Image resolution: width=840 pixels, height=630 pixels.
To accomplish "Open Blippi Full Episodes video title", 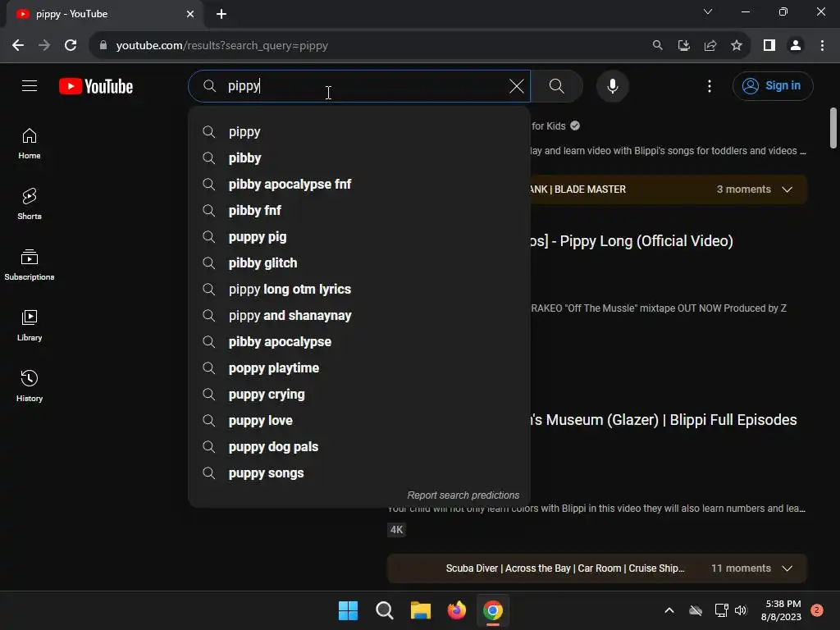I will (664, 419).
